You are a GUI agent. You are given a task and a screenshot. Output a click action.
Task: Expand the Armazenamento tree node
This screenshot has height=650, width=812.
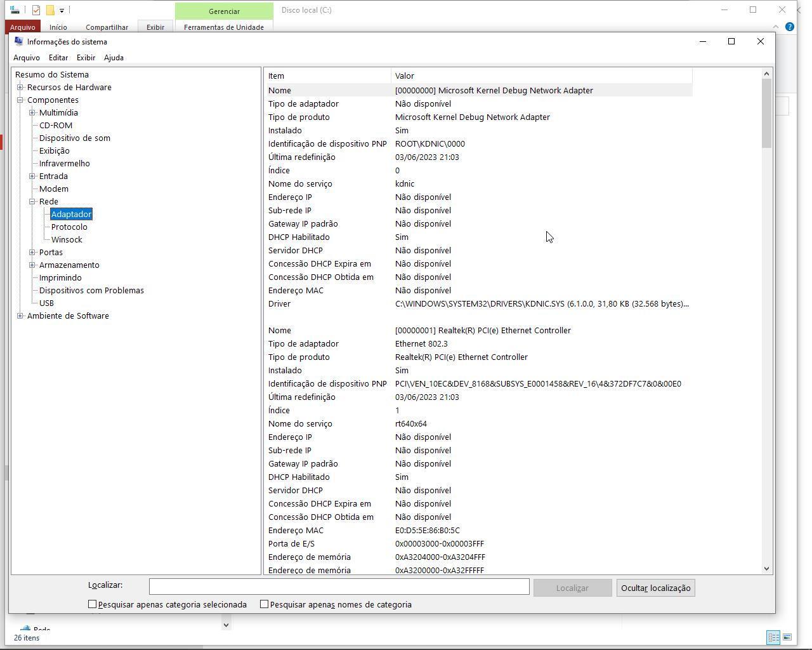tap(32, 265)
